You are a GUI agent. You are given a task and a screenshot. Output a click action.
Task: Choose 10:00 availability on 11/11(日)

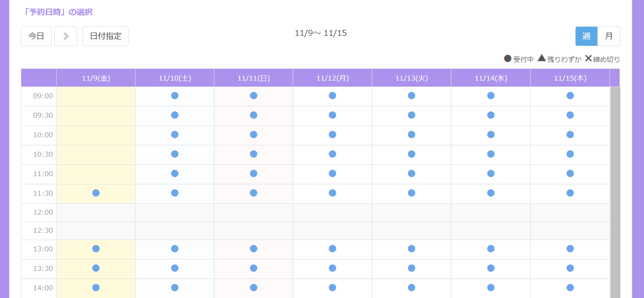pyautogui.click(x=253, y=135)
